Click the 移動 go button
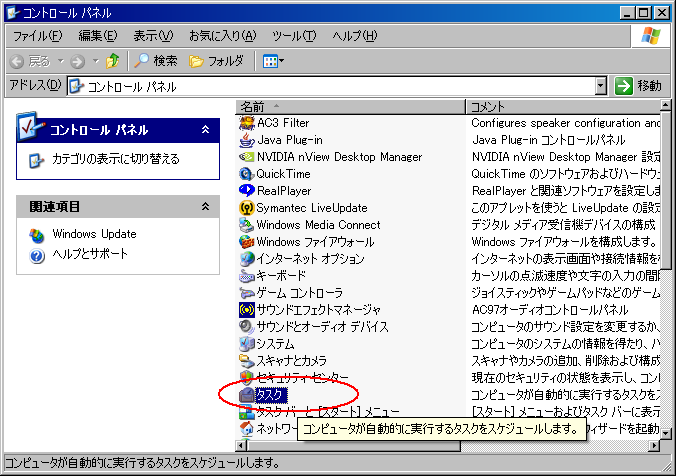 [x=638, y=86]
